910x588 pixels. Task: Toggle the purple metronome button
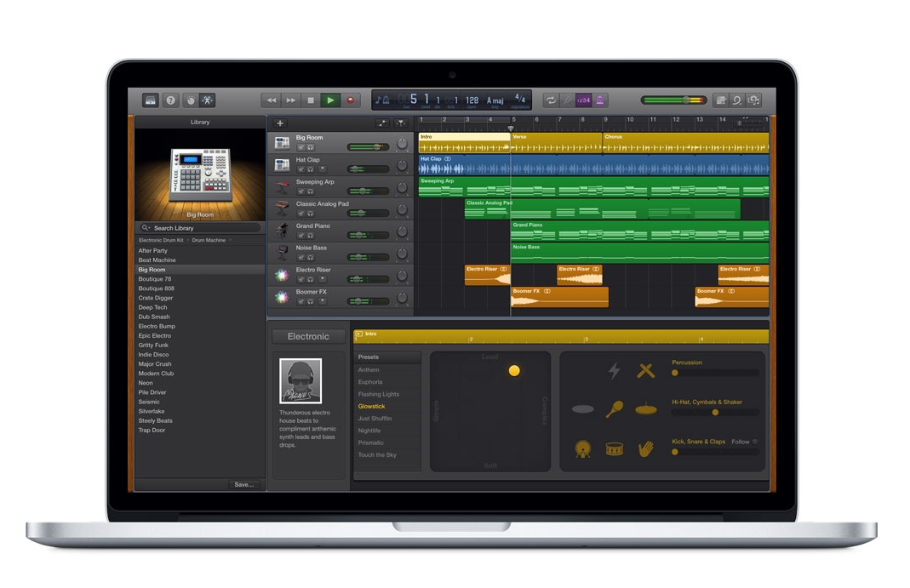[x=600, y=100]
